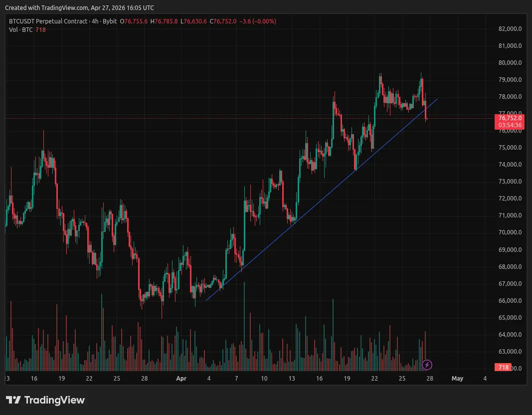Click the red current price label 76,752.0
532x415 pixels.
point(510,118)
